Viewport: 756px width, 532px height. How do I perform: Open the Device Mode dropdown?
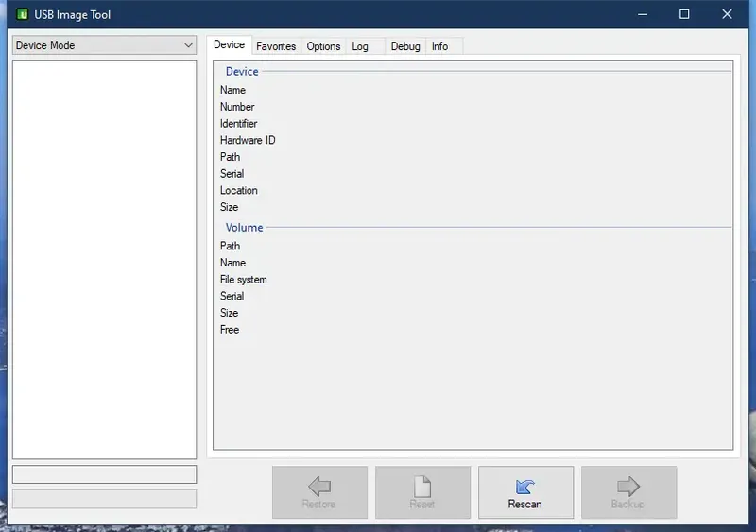(104, 45)
